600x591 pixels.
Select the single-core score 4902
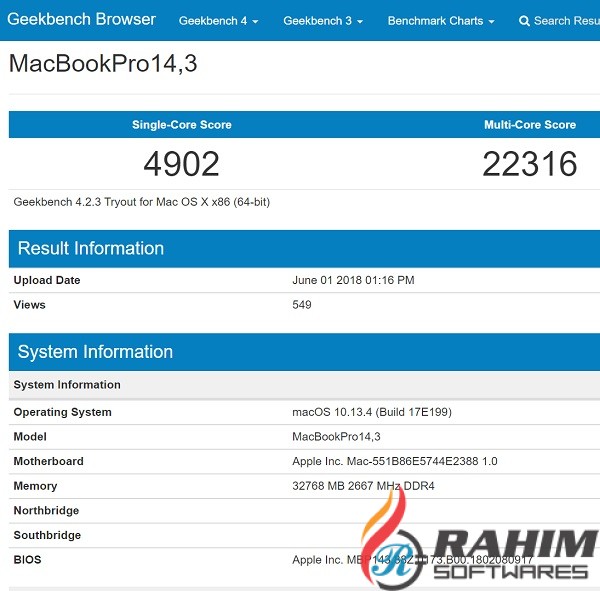181,164
